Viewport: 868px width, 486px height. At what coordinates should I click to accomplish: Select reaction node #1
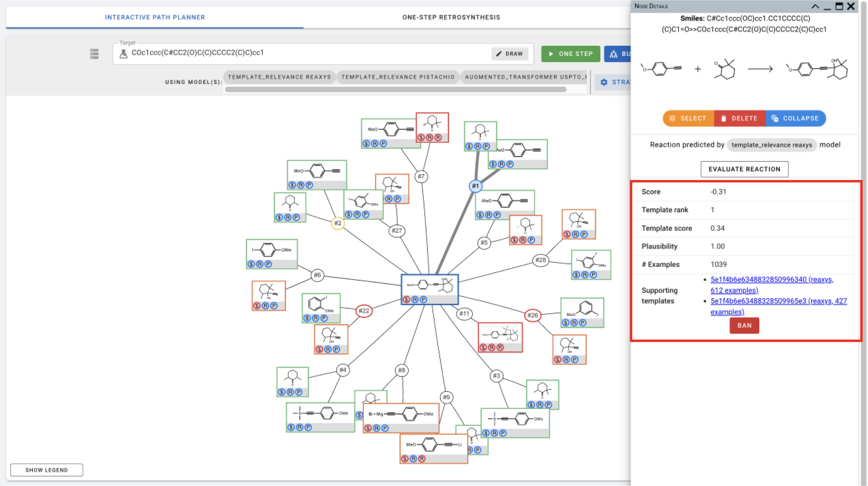[476, 186]
